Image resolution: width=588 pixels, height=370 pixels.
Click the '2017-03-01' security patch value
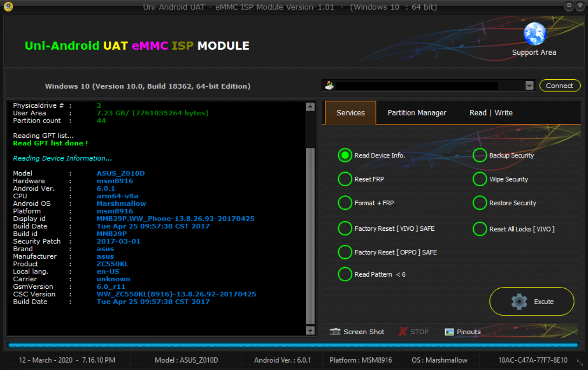pyautogui.click(x=119, y=241)
